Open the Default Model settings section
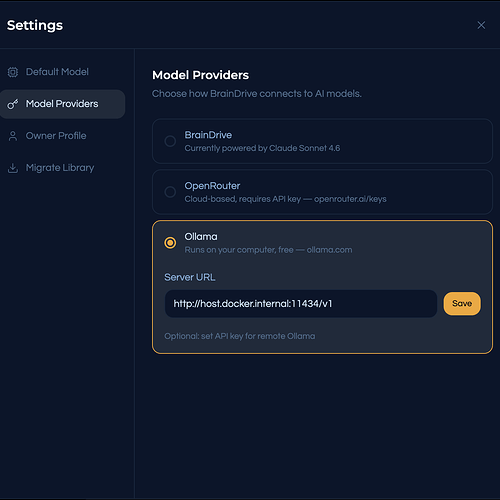500x500 pixels. [x=63, y=72]
